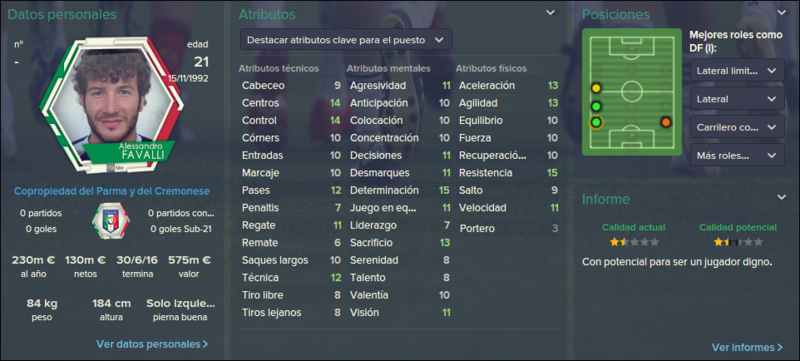The image size is (800, 361).
Task: Open 'Ver datos personales' link
Action: [x=152, y=344]
